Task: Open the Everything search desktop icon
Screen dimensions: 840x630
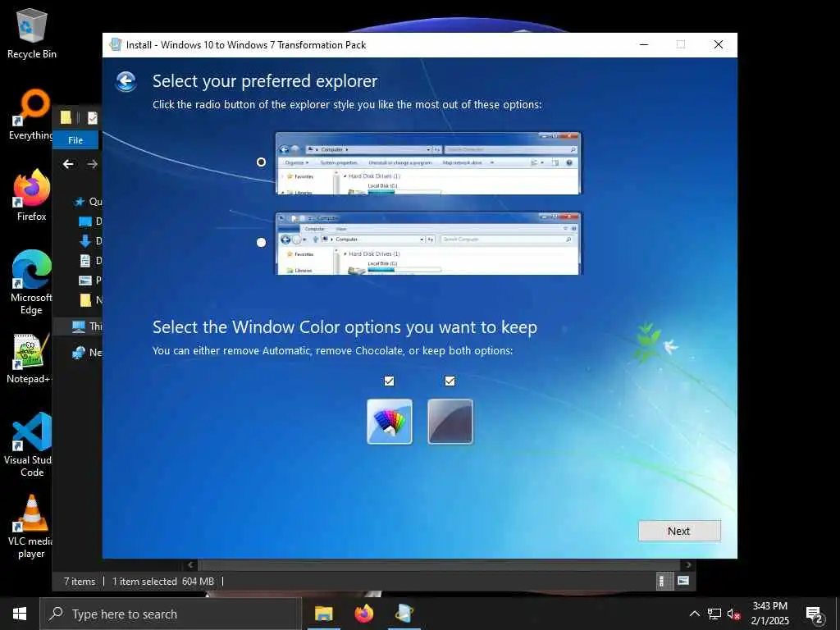Action: [32, 115]
